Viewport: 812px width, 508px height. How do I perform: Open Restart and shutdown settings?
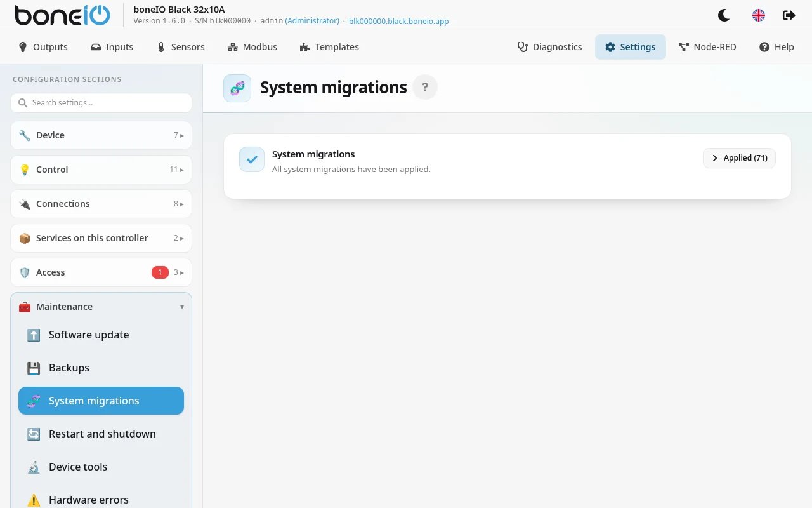tap(101, 434)
